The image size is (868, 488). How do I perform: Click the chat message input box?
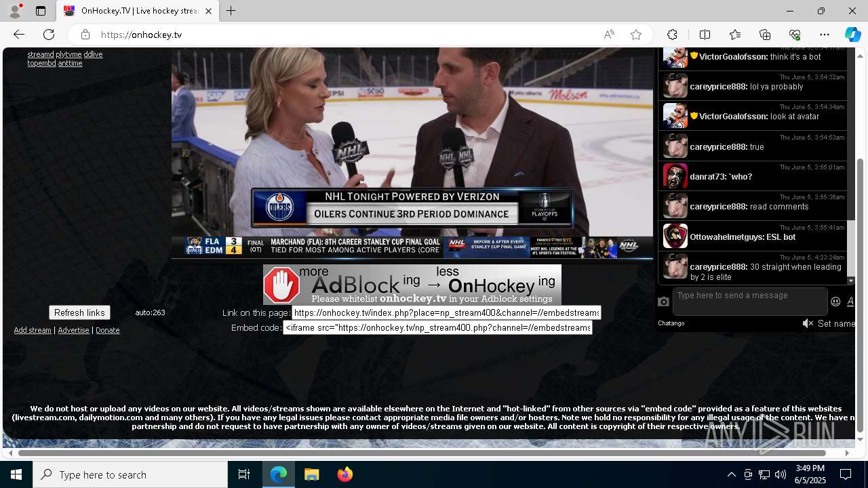point(750,300)
